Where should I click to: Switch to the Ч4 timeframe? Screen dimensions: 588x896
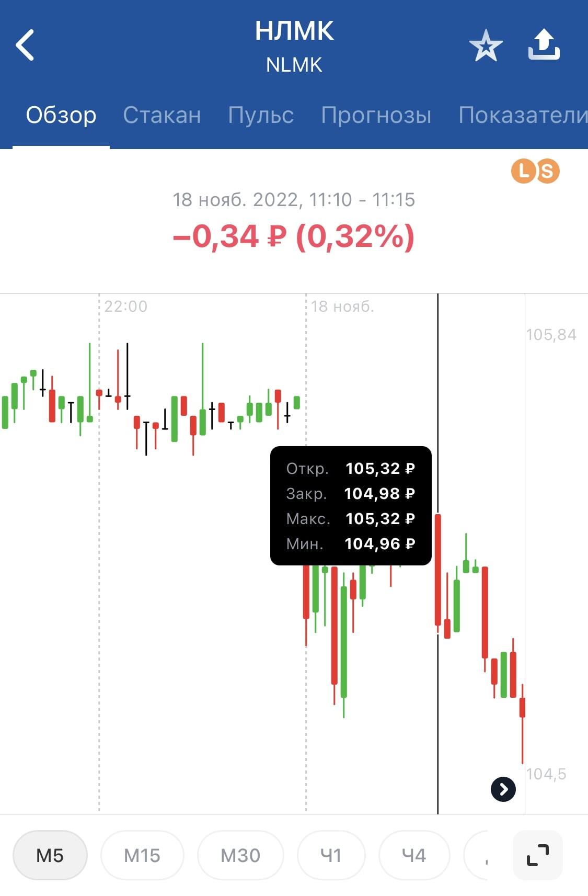tap(414, 855)
